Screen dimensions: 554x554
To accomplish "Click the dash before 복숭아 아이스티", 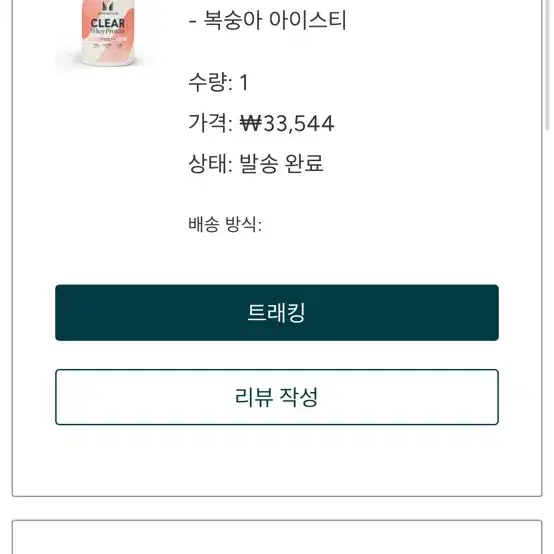I will pos(193,21).
